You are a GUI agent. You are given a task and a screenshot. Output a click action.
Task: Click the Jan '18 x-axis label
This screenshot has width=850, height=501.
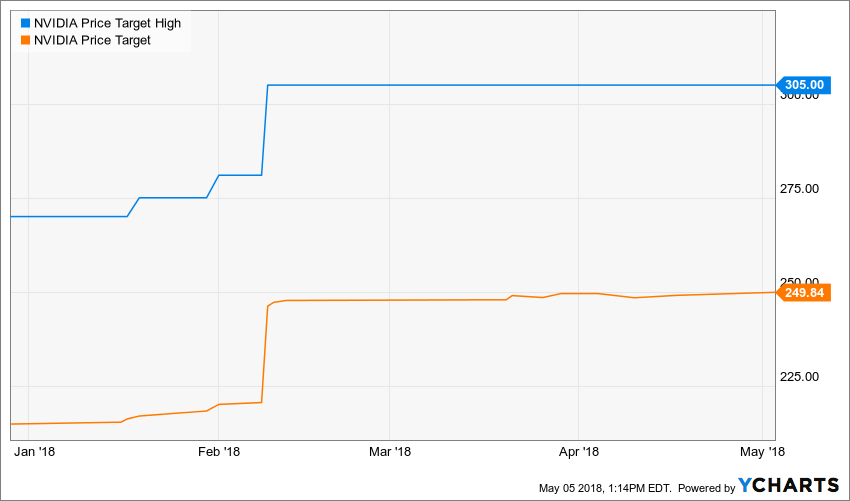pos(34,452)
